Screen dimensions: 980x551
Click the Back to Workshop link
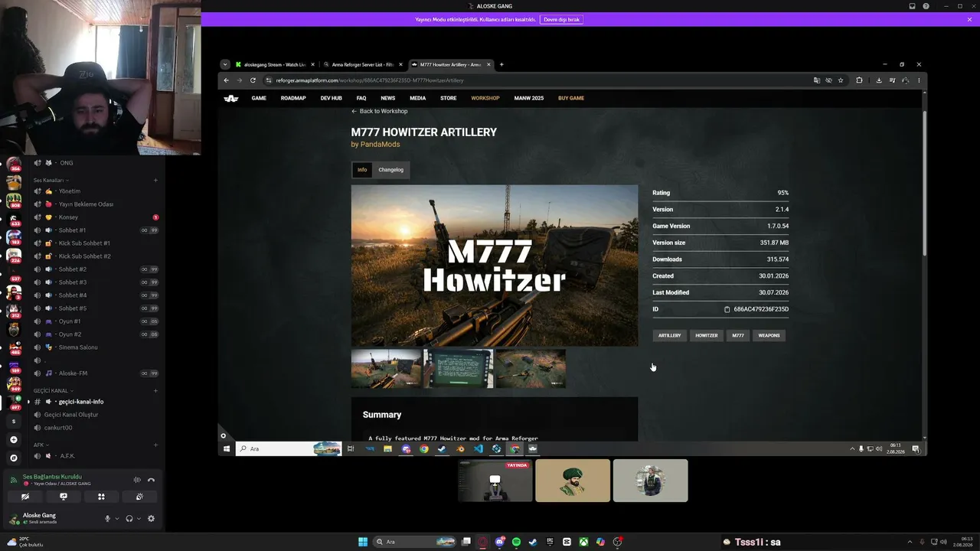pos(379,111)
